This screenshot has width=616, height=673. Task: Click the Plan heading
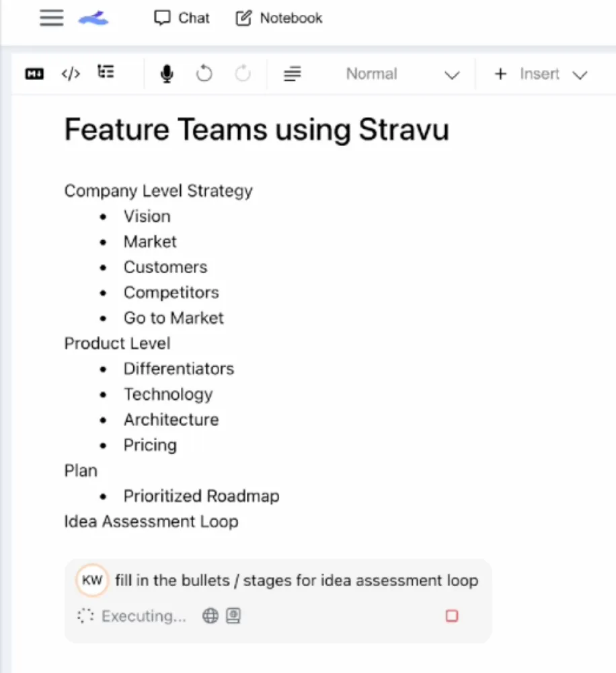(x=81, y=470)
